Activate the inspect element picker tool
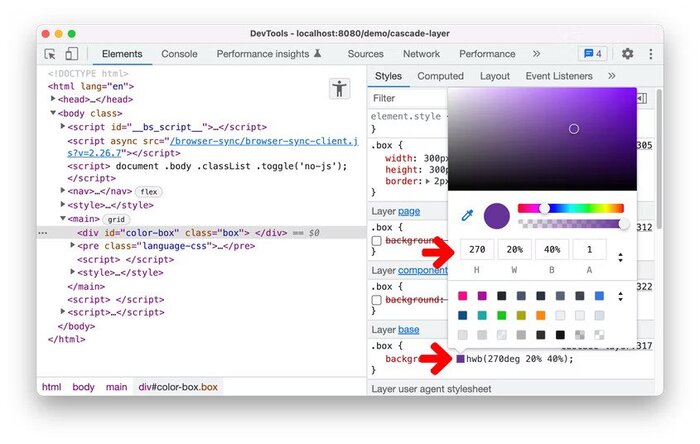Image resolution: width=700 pixels, height=444 pixels. pyautogui.click(x=51, y=54)
